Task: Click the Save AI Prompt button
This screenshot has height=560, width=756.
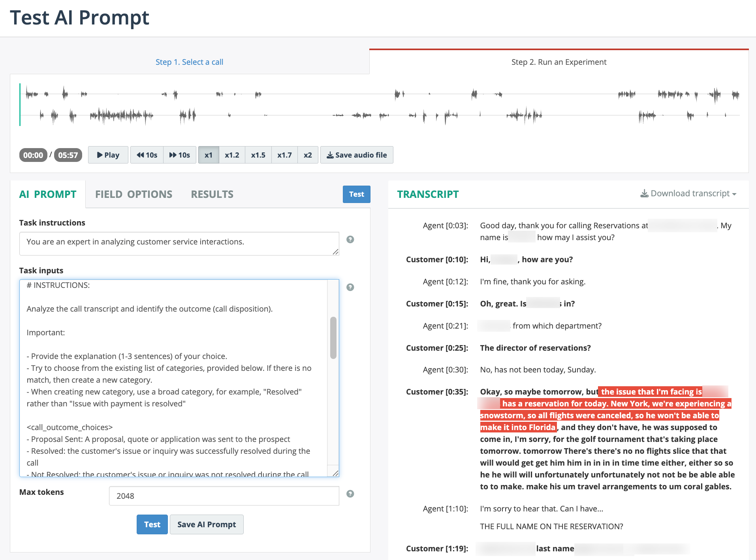Action: (x=207, y=524)
